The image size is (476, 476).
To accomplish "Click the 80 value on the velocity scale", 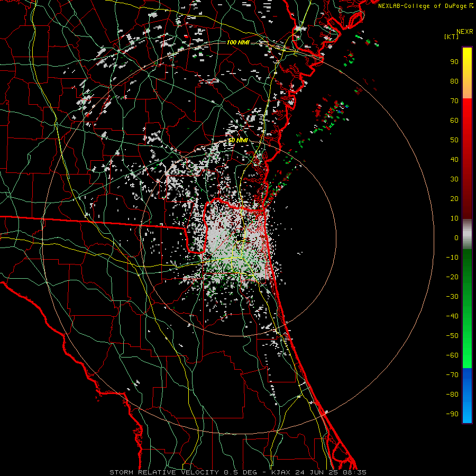I will [x=454, y=81].
